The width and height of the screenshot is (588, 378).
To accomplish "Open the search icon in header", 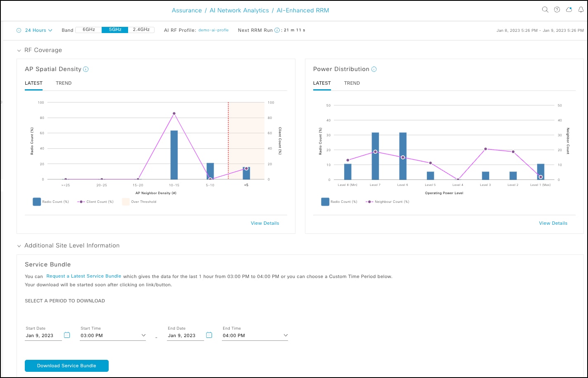I will [545, 10].
